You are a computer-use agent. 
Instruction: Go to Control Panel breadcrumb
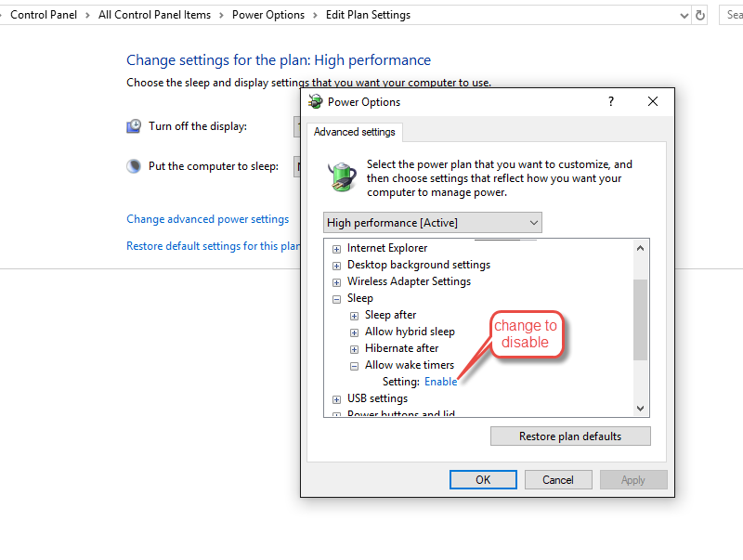click(x=44, y=15)
